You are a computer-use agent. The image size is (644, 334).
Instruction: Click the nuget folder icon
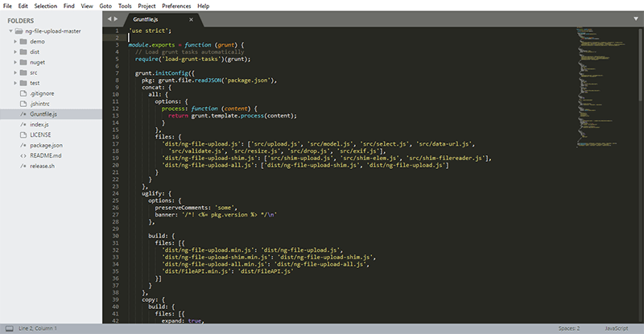pos(23,63)
